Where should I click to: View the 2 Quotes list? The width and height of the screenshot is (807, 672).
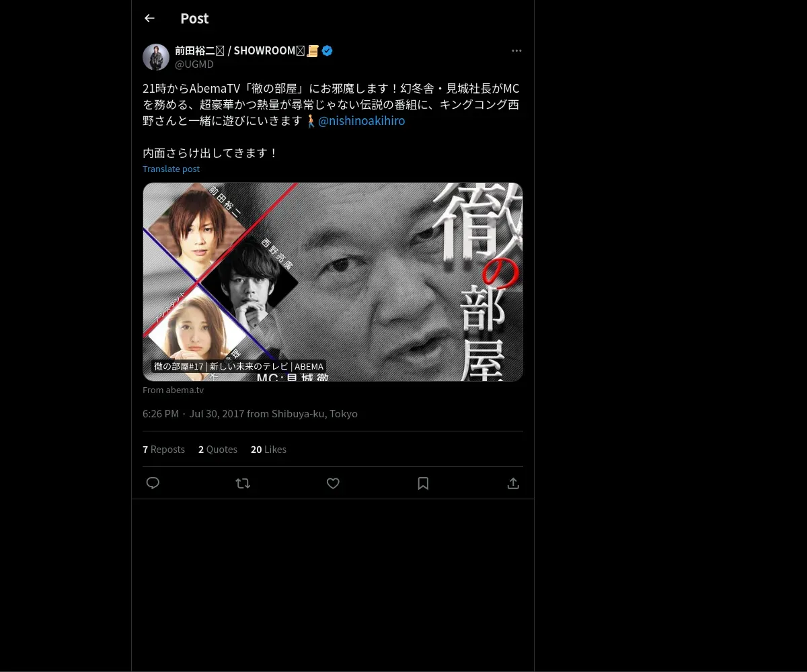pyautogui.click(x=218, y=449)
